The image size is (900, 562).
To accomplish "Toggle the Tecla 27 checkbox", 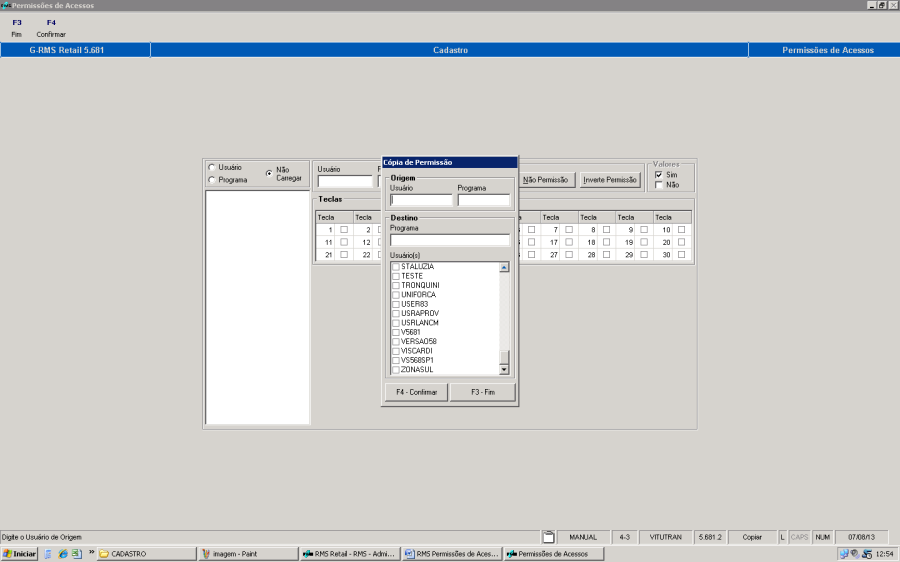I will (x=569, y=255).
